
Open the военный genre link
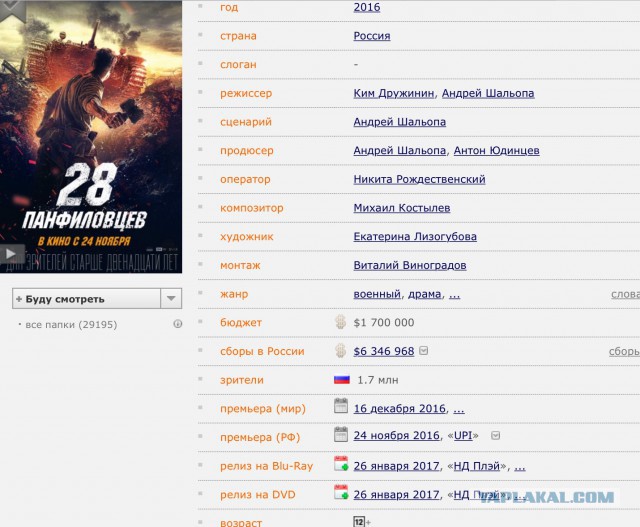pos(377,294)
